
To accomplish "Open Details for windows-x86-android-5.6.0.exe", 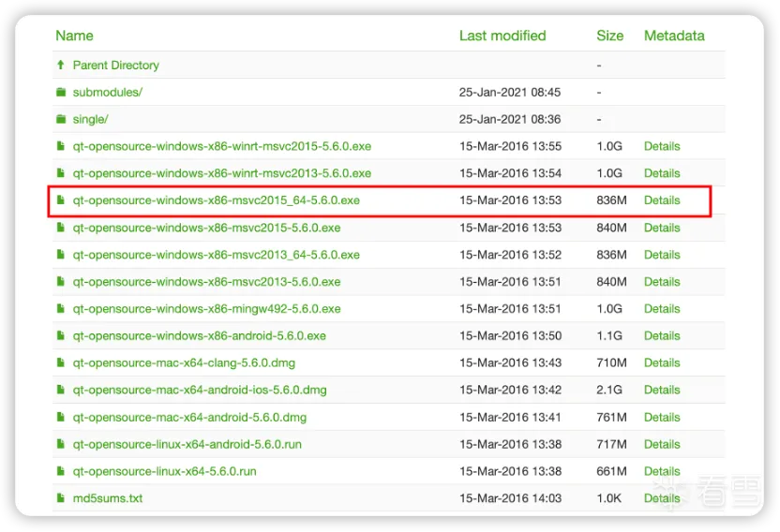I will (x=662, y=335).
